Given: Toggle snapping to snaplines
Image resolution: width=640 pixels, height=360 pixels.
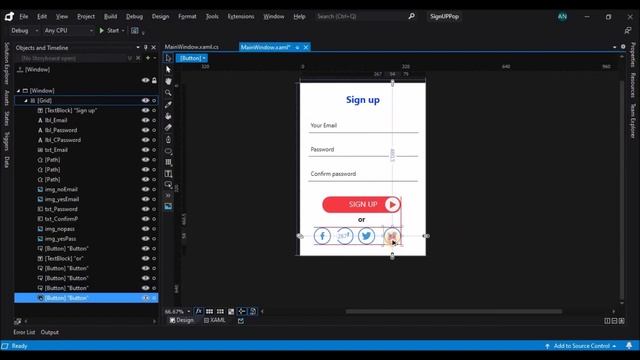Looking at the screenshot, I should pyautogui.click(x=242, y=311).
